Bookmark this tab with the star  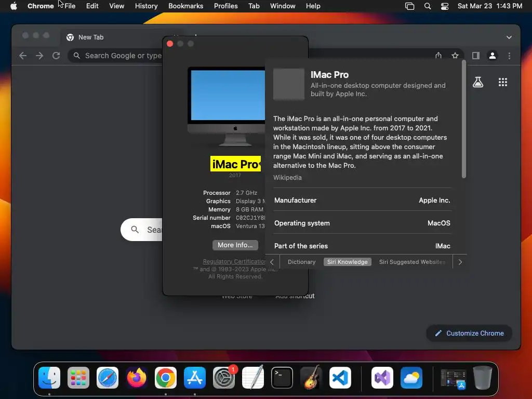[455, 55]
